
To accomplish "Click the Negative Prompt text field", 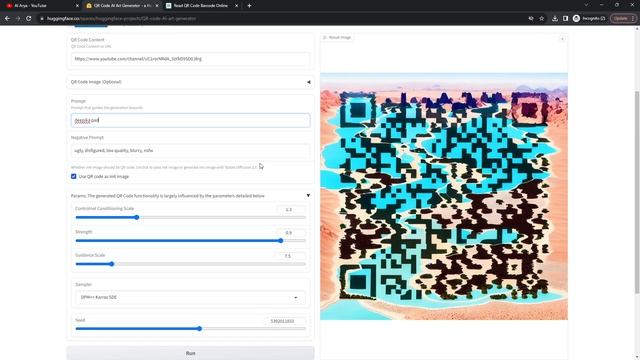I will tap(190, 151).
